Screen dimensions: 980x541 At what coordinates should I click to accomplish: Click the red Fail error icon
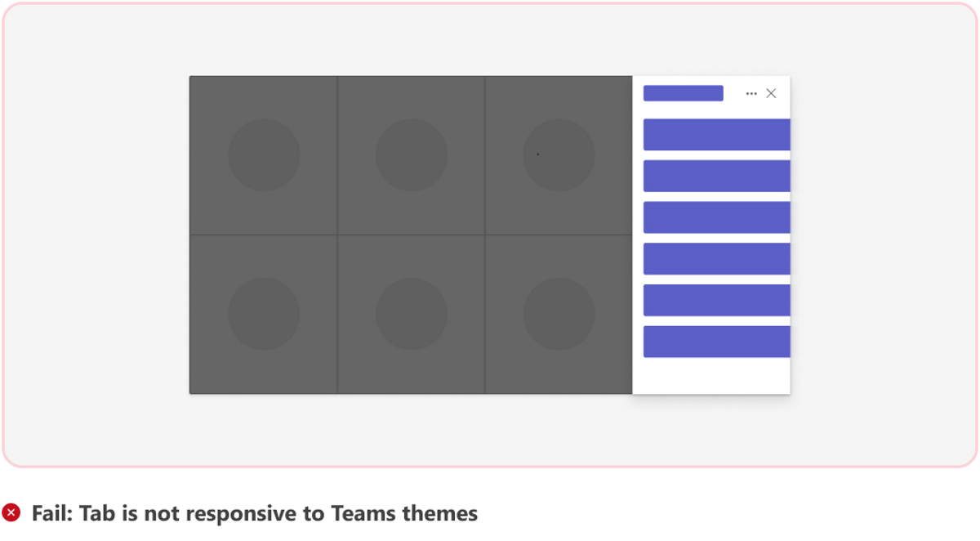(x=11, y=513)
